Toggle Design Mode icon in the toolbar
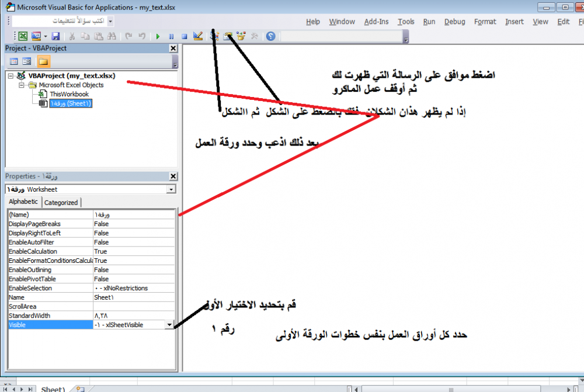584x392 pixels. click(197, 36)
